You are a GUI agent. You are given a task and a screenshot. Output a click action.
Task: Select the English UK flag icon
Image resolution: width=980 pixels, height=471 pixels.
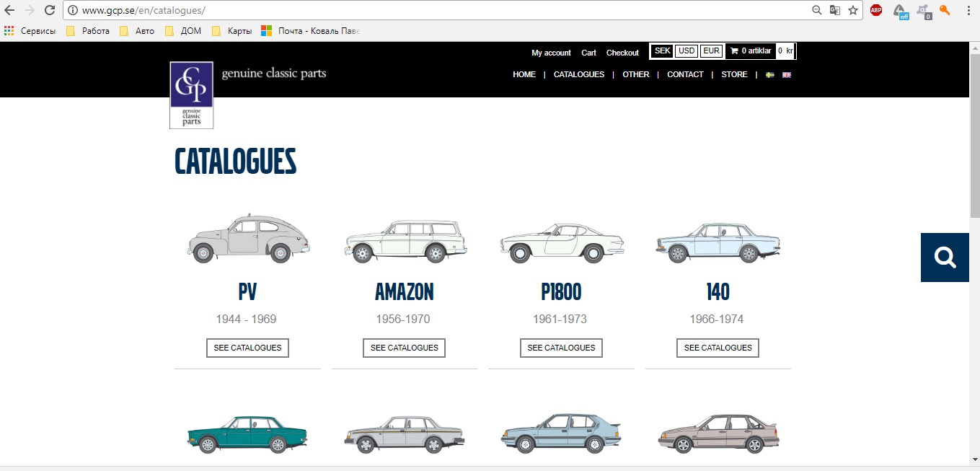(x=787, y=75)
